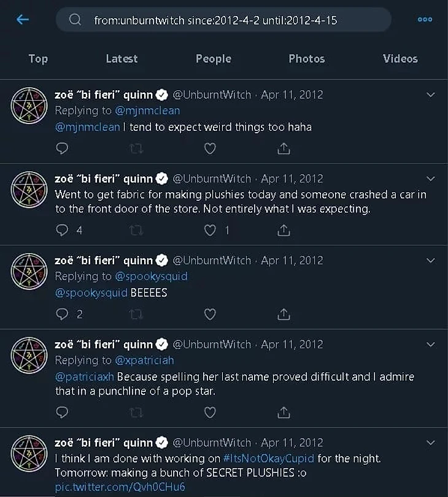
Task: Switch to the Latest tab
Action: point(122,59)
